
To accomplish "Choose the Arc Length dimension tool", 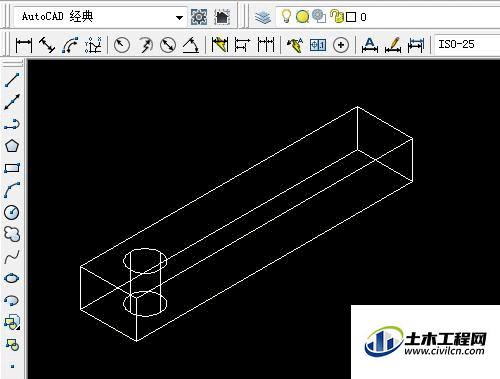I will click(70, 45).
